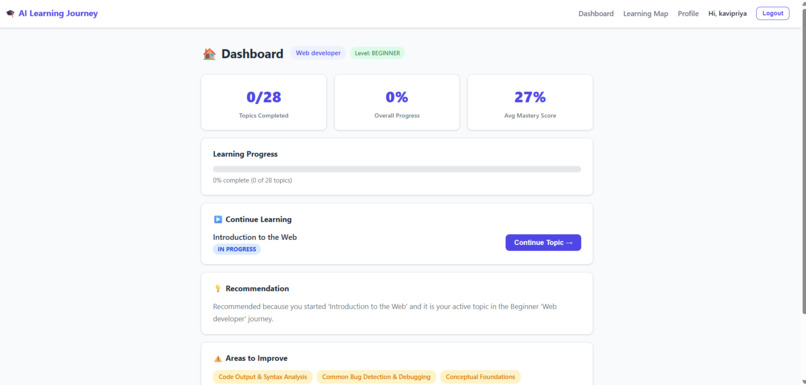Click the Logout button
806x385 pixels.
[773, 13]
